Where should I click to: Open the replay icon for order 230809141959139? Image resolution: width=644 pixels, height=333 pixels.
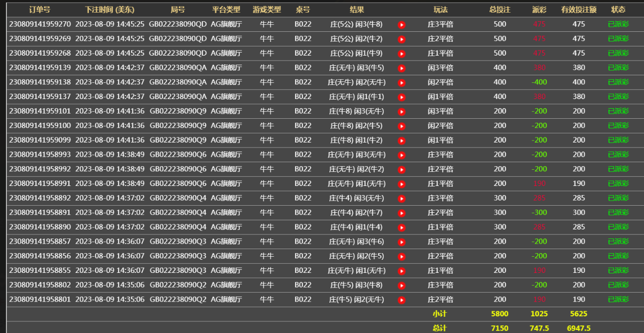pyautogui.click(x=402, y=68)
